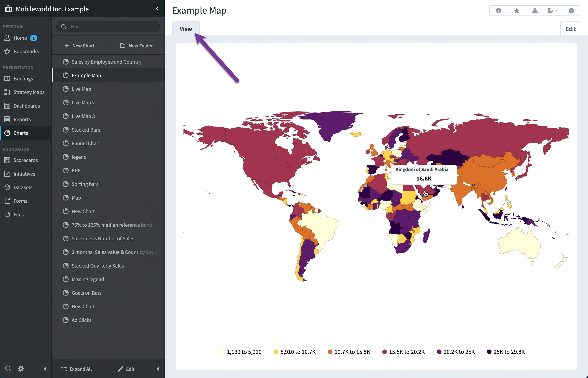Open Dashboards section

click(x=26, y=106)
